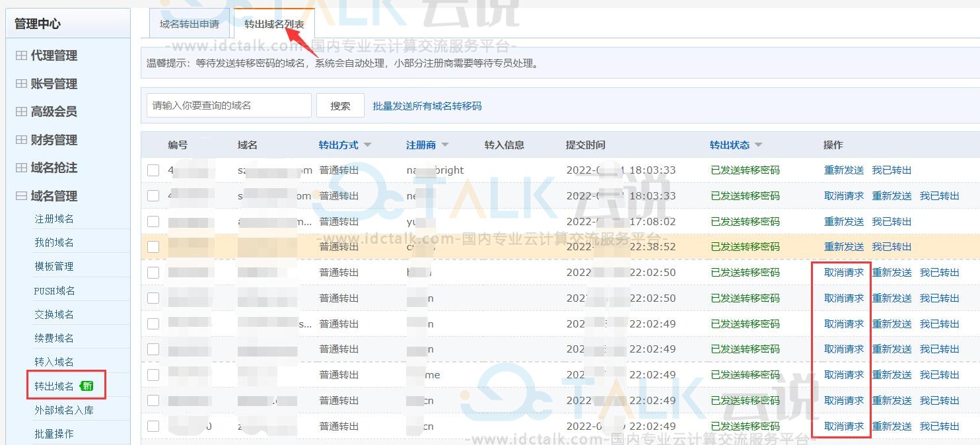Image resolution: width=980 pixels, height=445 pixels.
Task: Open the 转出方式 filter dropdown
Action: tap(345, 145)
